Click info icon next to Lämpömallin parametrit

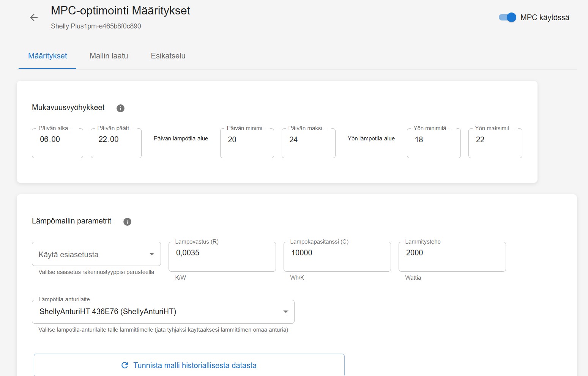tap(127, 222)
